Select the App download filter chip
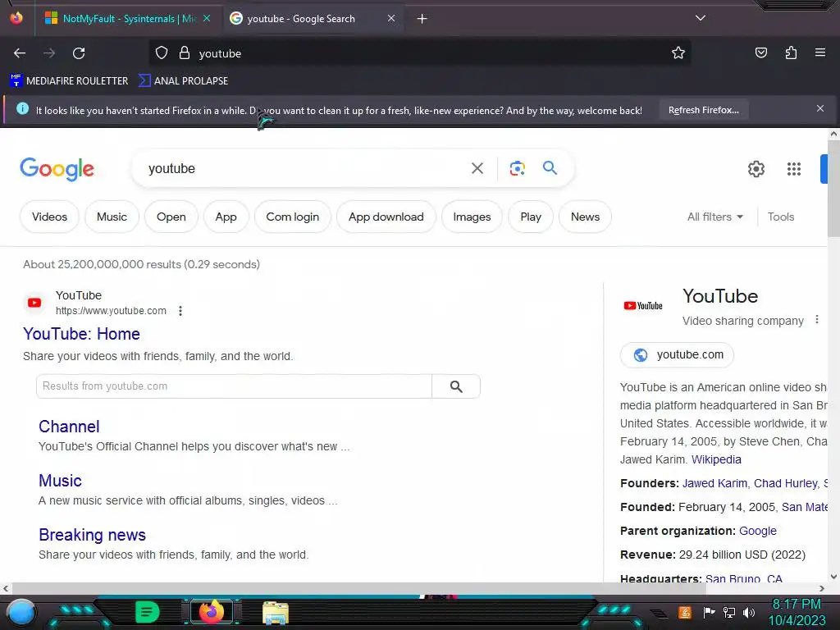The width and height of the screenshot is (840, 630). click(386, 217)
